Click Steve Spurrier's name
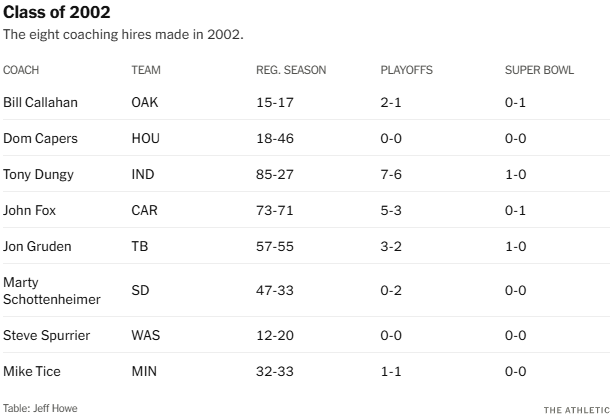This screenshot has height=417, width=615. coord(46,335)
